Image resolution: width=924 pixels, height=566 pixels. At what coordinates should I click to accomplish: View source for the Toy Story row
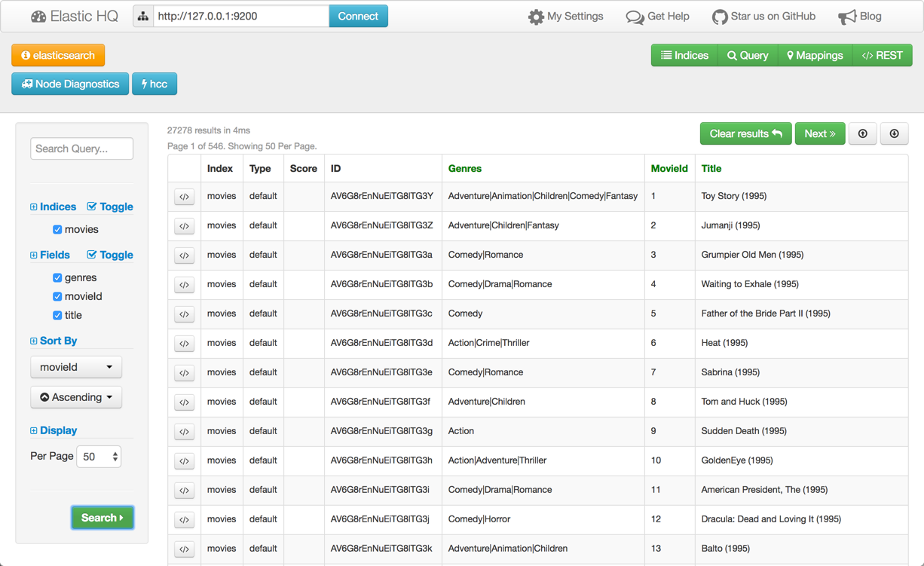click(x=184, y=196)
